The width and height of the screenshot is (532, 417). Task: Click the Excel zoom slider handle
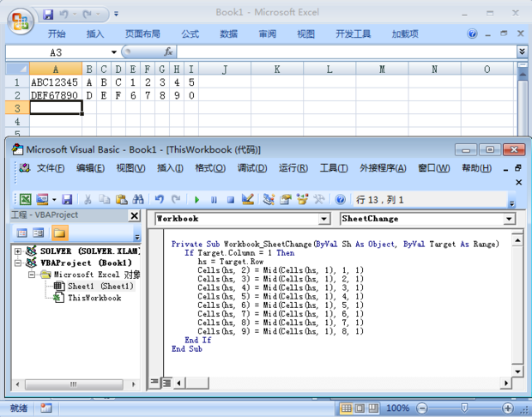click(464, 408)
